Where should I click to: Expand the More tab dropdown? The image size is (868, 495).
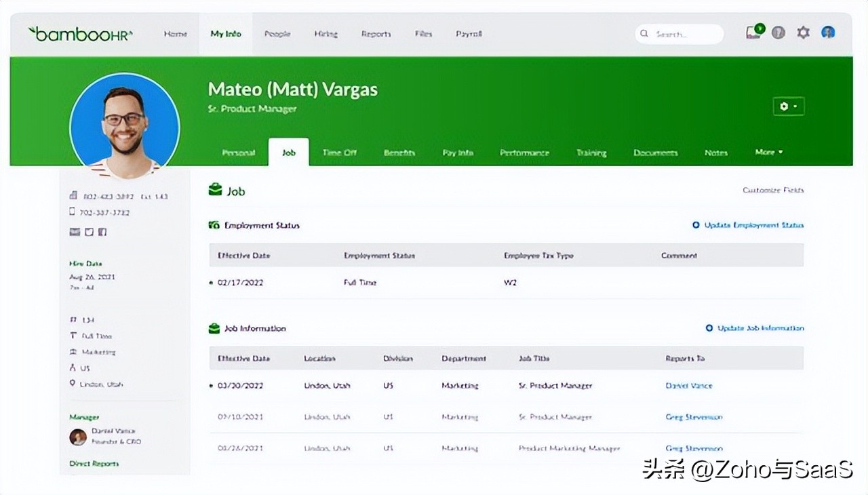(769, 153)
